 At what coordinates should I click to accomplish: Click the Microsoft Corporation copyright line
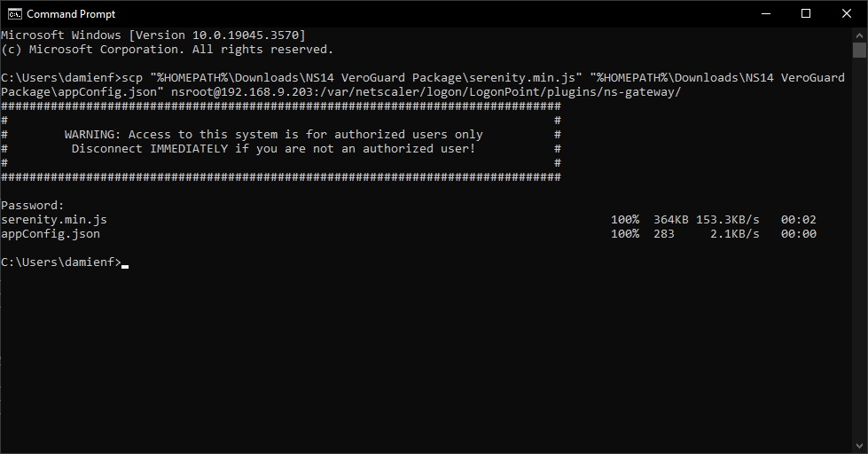click(x=168, y=50)
